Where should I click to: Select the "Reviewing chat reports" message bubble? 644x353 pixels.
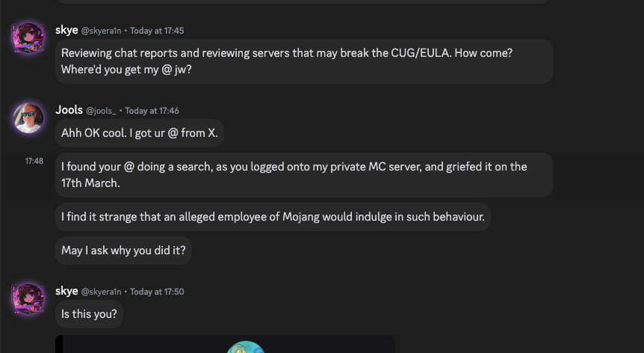coord(303,61)
